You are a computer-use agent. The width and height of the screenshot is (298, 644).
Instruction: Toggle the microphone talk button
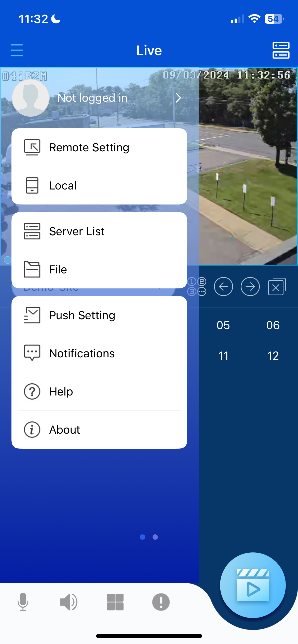(23, 602)
